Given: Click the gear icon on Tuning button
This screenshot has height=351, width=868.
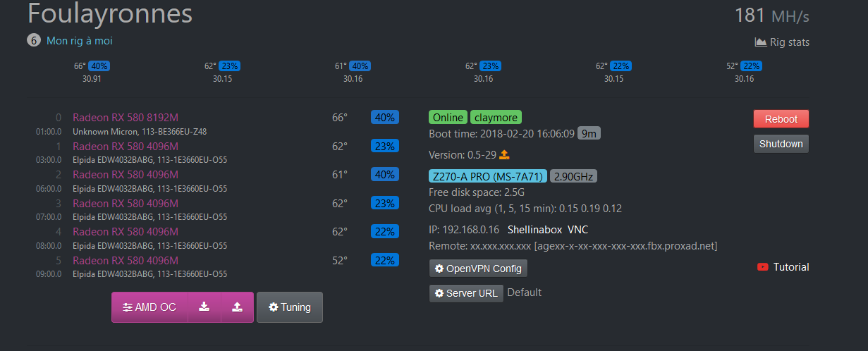Looking at the screenshot, I should pos(274,307).
